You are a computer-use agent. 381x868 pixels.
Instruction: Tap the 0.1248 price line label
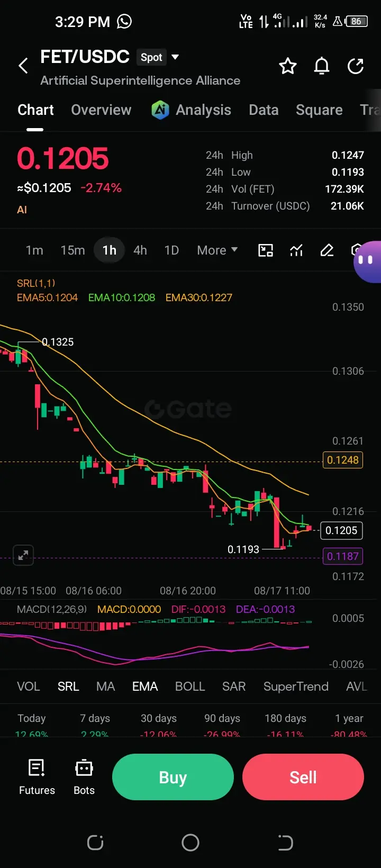343,460
